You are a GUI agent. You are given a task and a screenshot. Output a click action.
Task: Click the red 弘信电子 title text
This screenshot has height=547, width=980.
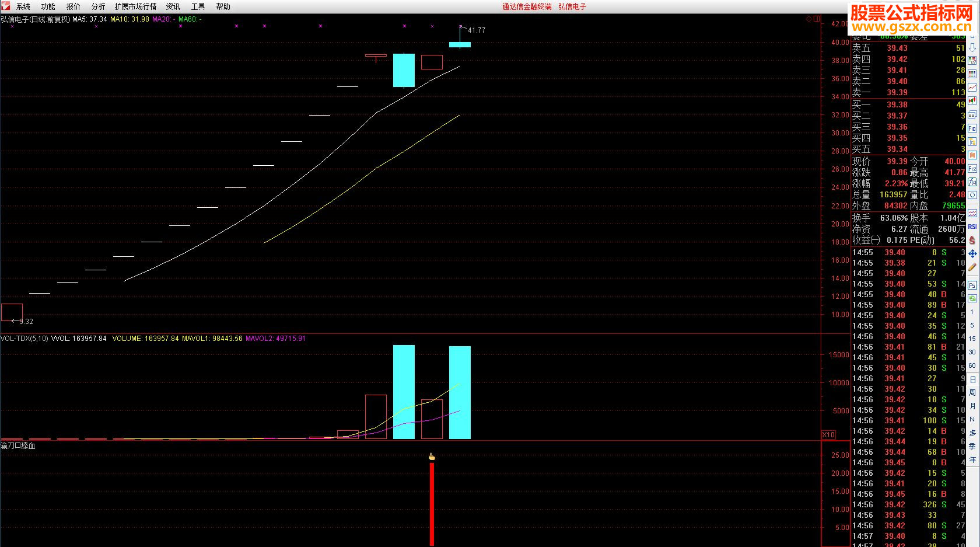(572, 6)
